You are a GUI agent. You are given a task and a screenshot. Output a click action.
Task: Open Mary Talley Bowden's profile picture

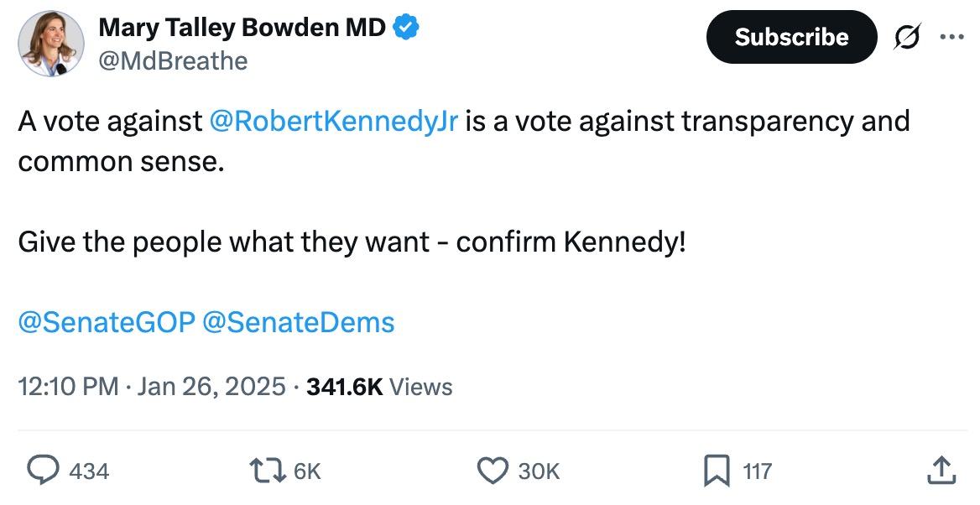[51, 44]
